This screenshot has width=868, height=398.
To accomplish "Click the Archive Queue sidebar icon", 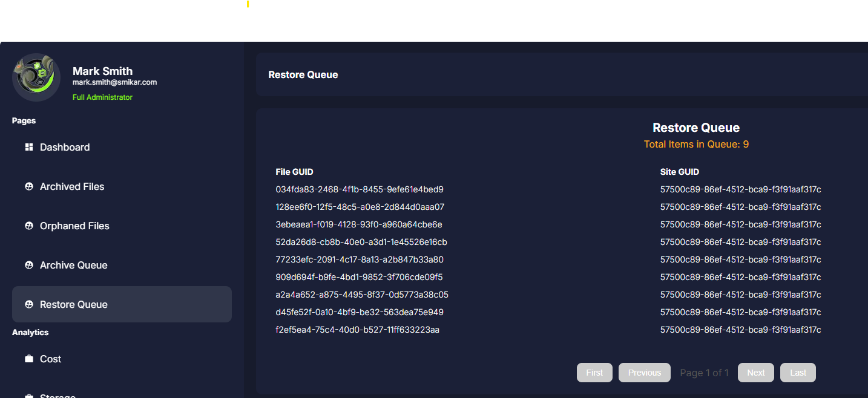I will click(28, 266).
